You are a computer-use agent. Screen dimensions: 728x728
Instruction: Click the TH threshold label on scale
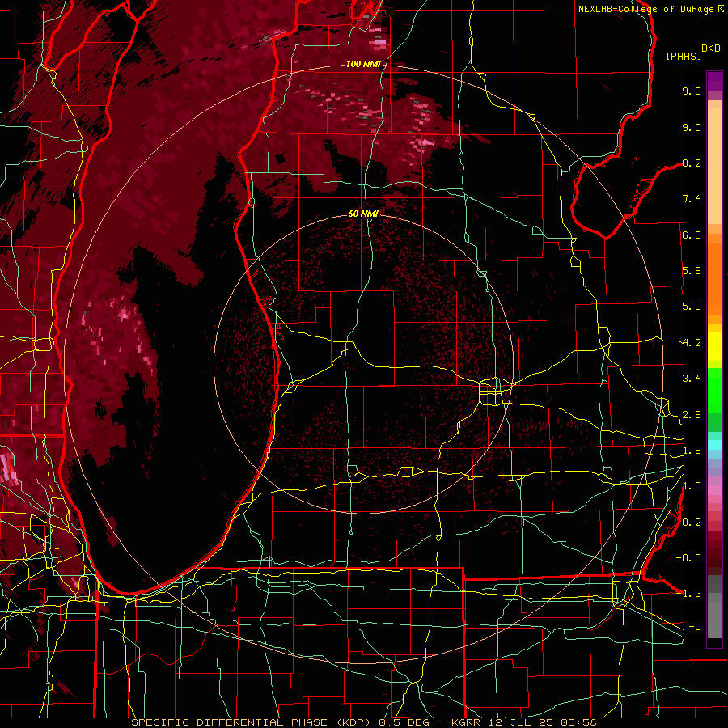click(x=695, y=630)
